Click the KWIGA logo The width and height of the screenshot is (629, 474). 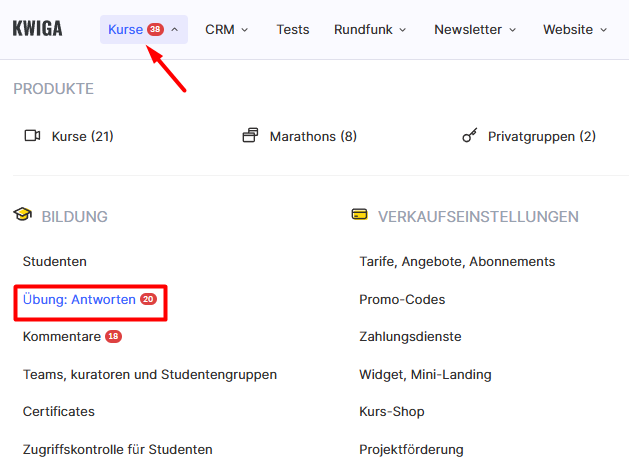[x=37, y=29]
